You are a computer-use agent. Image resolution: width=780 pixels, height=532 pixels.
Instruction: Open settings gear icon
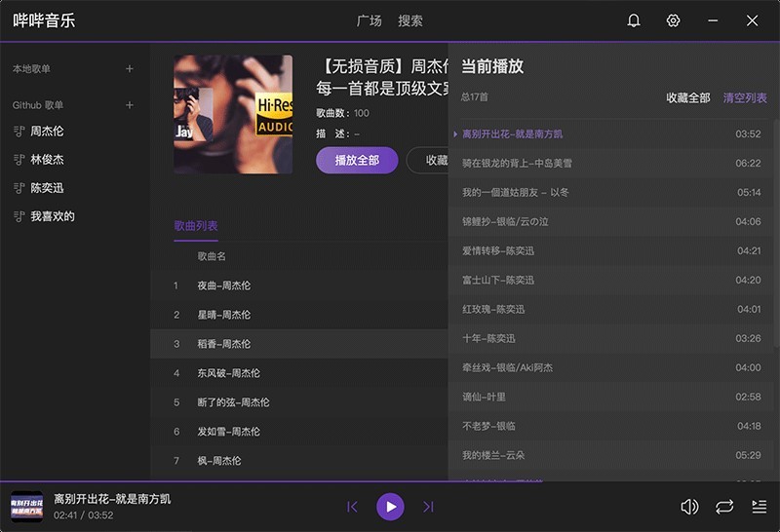pyautogui.click(x=673, y=20)
